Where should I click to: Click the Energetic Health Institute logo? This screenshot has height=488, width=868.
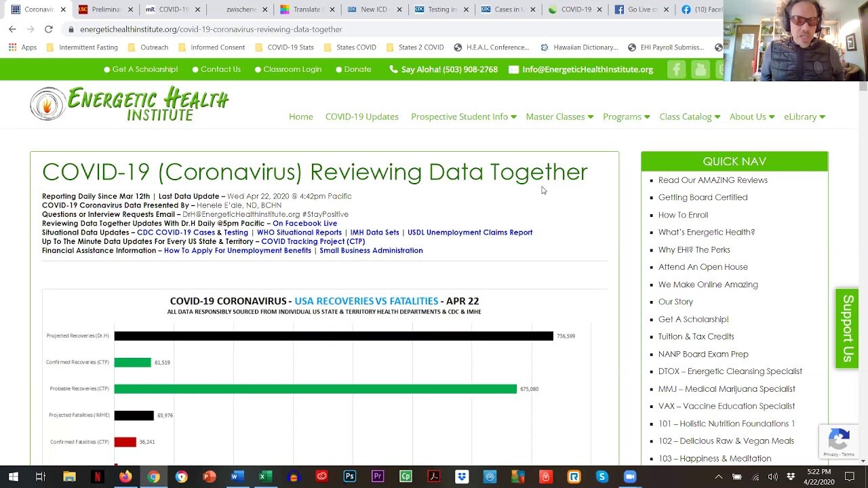point(130,104)
